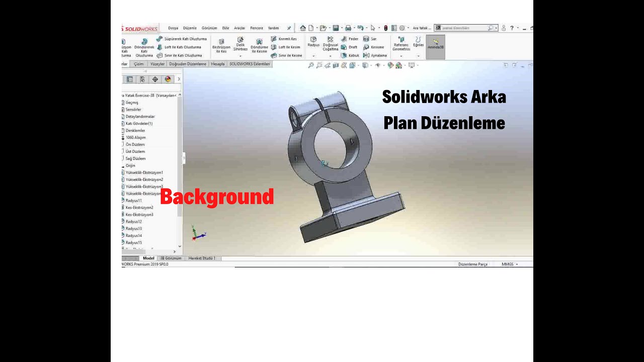Image resolution: width=644 pixels, height=362 pixels.
Task: Click the Feder rib button
Action: coord(350,39)
